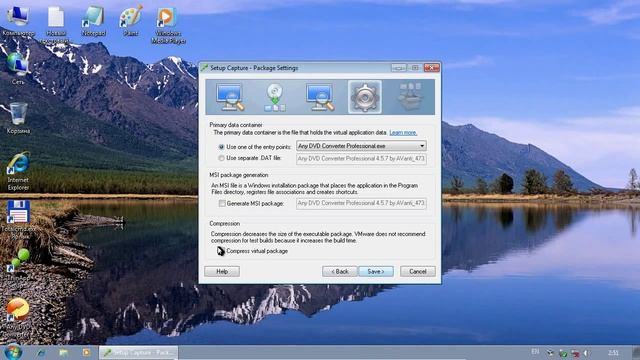The width and height of the screenshot is (640, 360).
Task: Click the Postscan monitor step icon
Action: coord(320,97)
